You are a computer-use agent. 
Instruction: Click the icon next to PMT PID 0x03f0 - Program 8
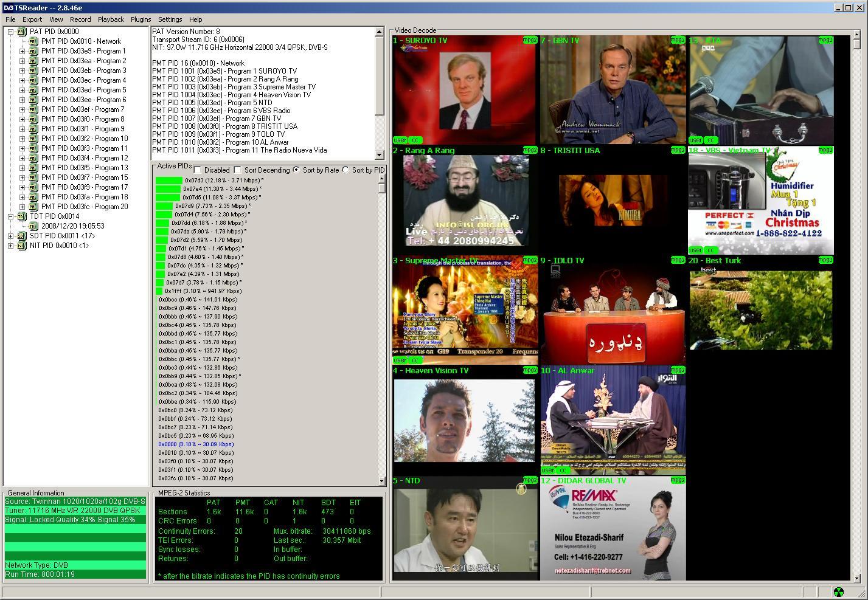[x=33, y=119]
